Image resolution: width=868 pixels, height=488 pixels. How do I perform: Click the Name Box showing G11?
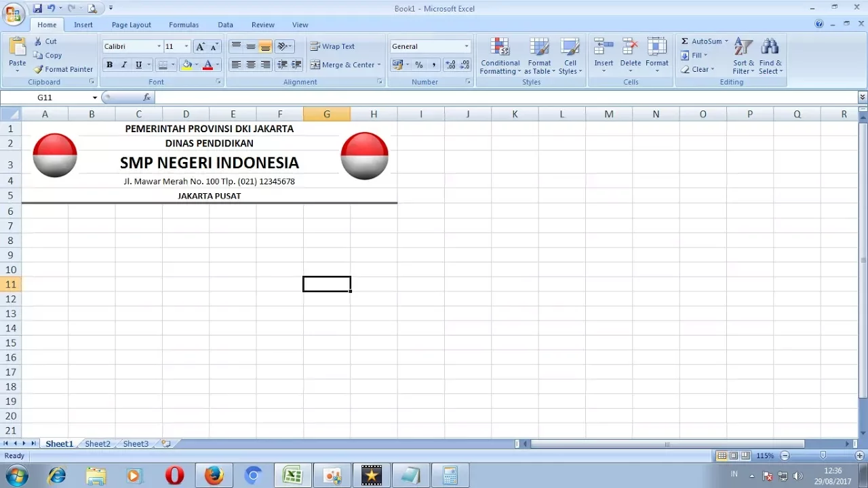click(45, 98)
